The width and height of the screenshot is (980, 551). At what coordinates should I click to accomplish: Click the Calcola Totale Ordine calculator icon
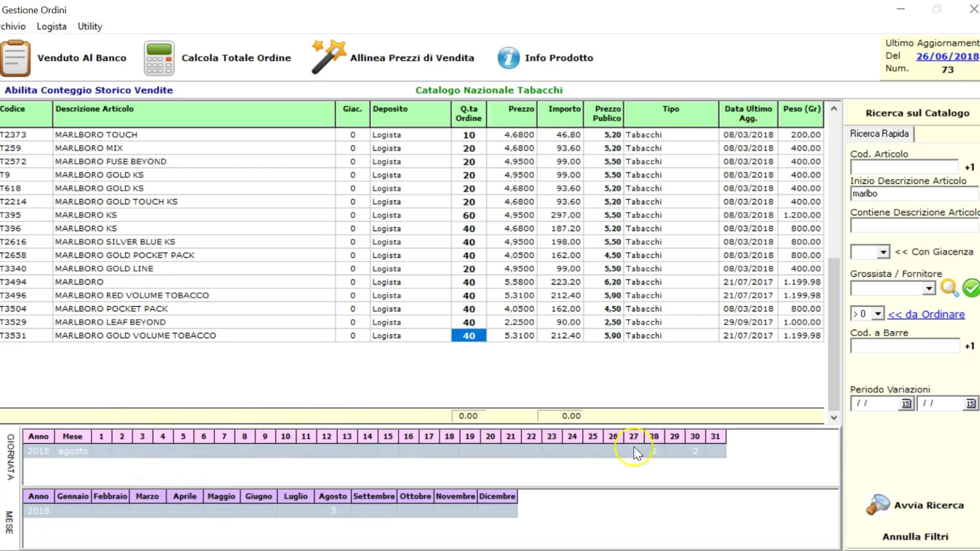click(x=159, y=58)
